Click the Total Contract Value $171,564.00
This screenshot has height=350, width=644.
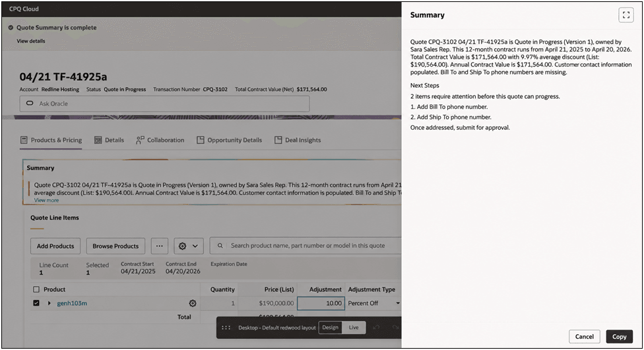[311, 89]
